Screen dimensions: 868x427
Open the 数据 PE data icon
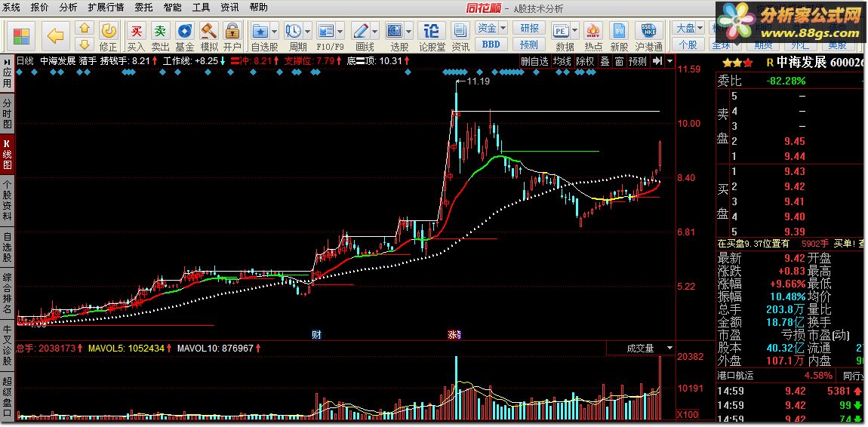click(x=560, y=31)
